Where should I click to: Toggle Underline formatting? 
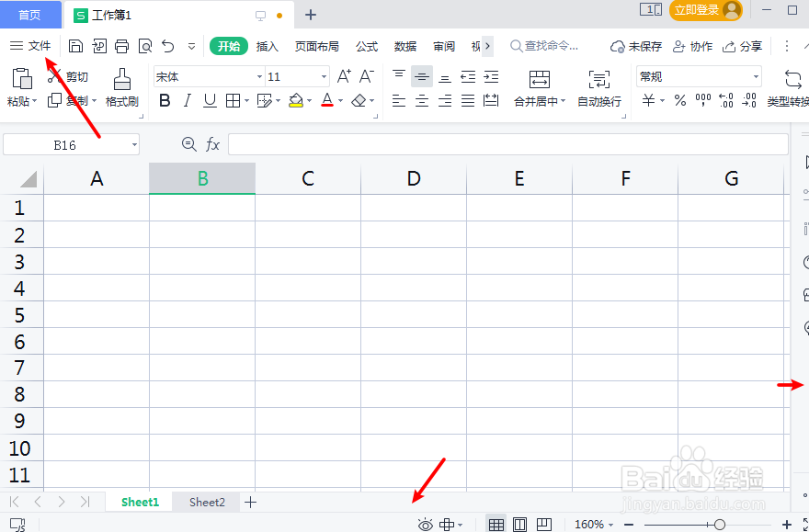210,100
